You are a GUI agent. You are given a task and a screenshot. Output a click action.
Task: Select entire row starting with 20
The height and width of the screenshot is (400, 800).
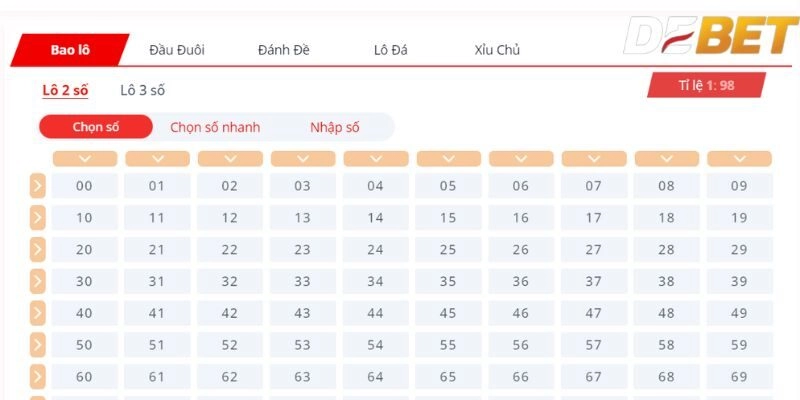(37, 249)
